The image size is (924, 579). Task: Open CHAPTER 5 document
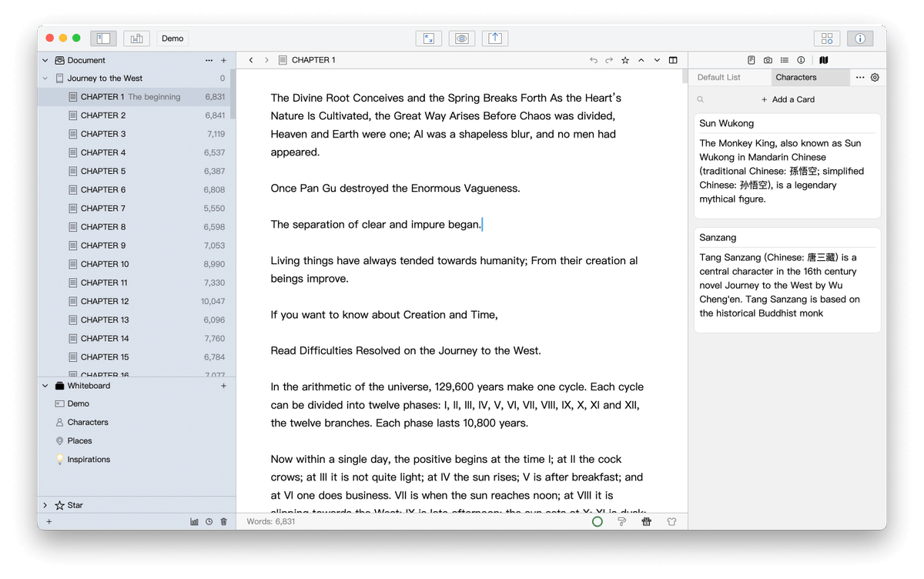pyautogui.click(x=135, y=171)
